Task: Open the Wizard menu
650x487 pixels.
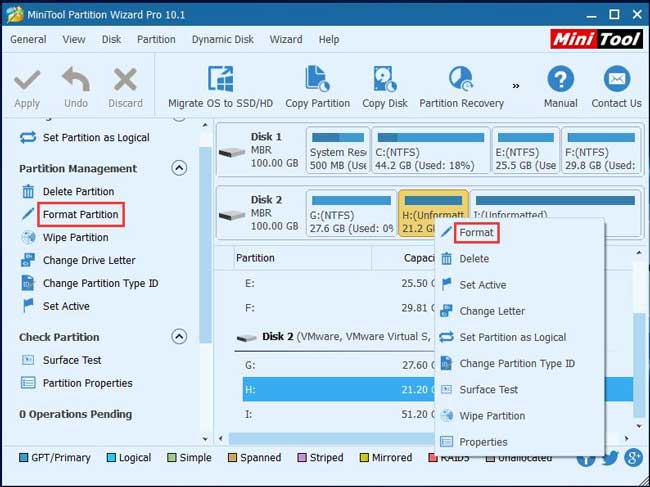Action: (286, 39)
